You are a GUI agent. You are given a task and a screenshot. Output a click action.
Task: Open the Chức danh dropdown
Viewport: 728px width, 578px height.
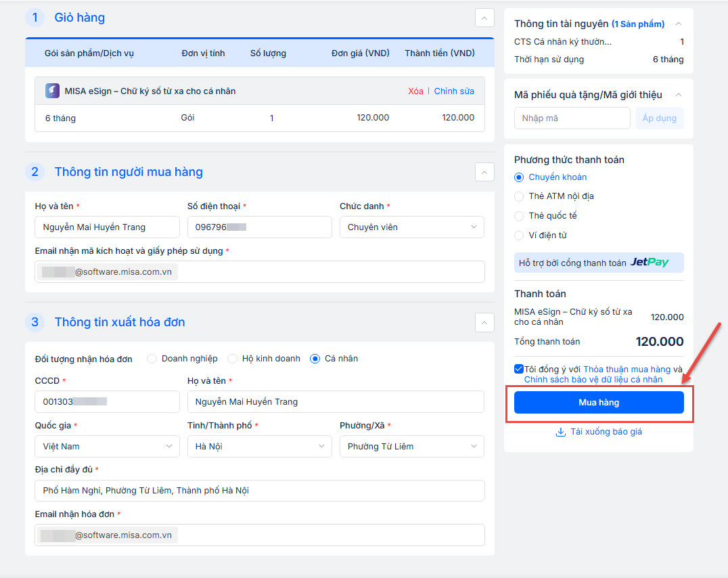[x=411, y=227]
